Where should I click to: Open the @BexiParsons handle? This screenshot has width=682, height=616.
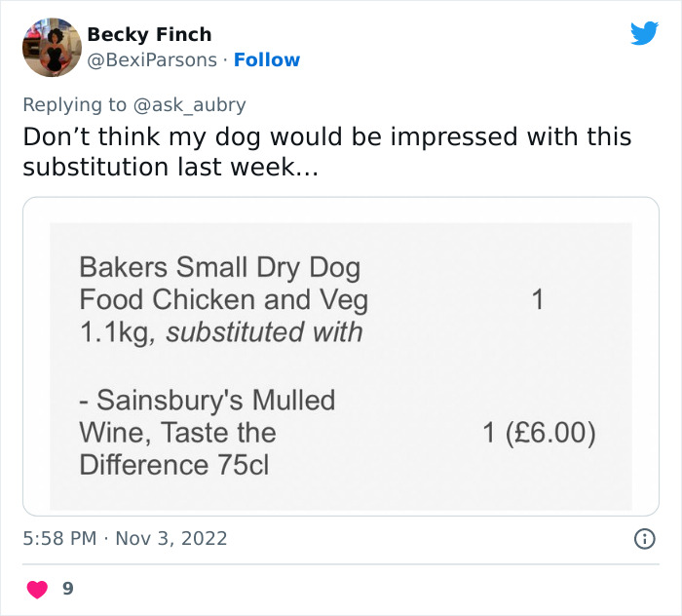(152, 59)
